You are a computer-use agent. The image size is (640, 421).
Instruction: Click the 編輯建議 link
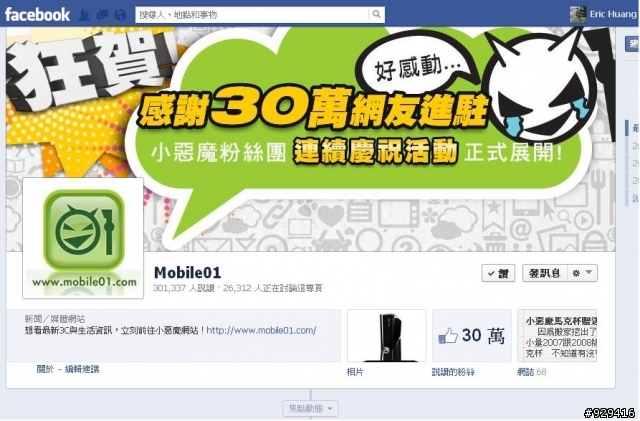tap(82, 369)
